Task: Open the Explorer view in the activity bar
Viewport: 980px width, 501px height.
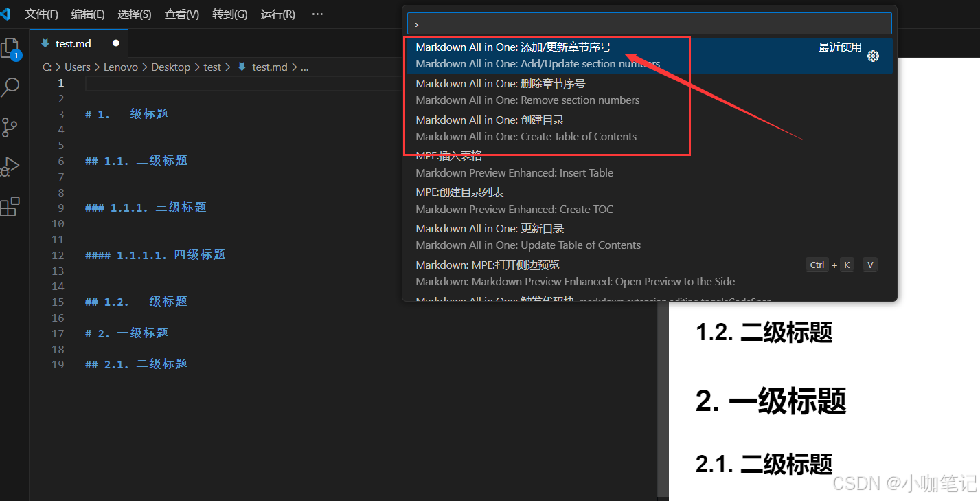Action: pos(10,49)
